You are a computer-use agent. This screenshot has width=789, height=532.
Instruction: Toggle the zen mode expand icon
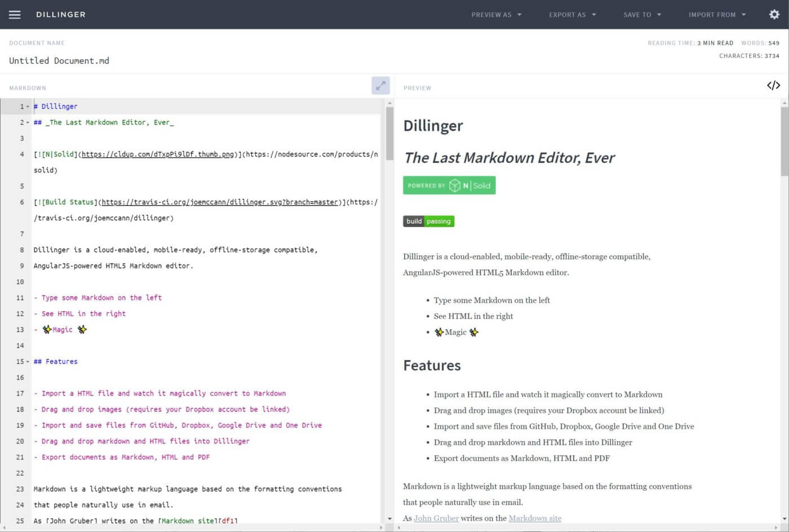[381, 86]
